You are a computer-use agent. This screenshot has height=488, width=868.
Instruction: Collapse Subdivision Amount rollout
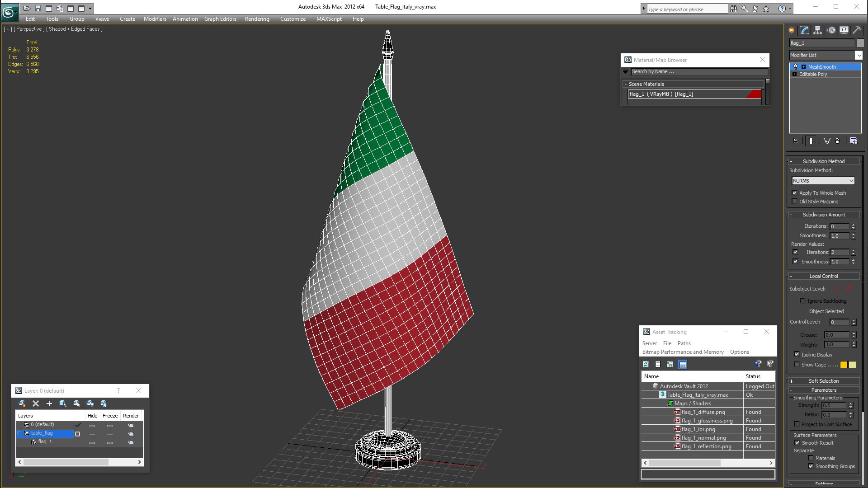(x=824, y=215)
